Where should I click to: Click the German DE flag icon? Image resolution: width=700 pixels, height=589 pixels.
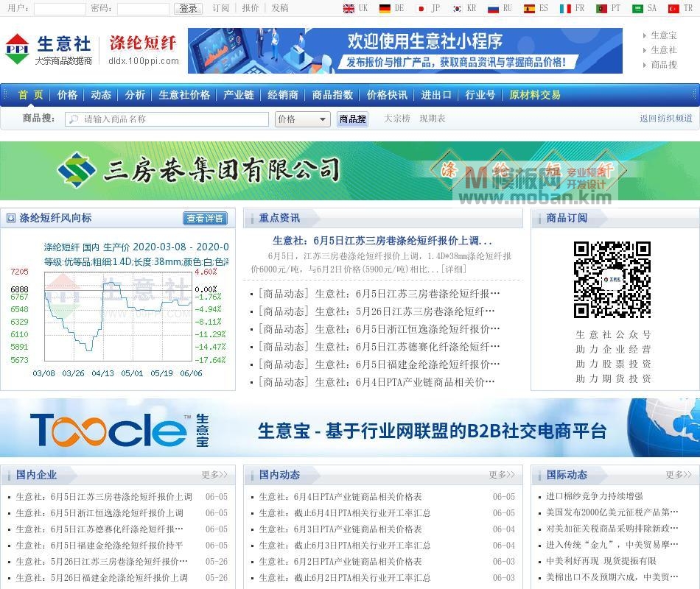[x=385, y=9]
